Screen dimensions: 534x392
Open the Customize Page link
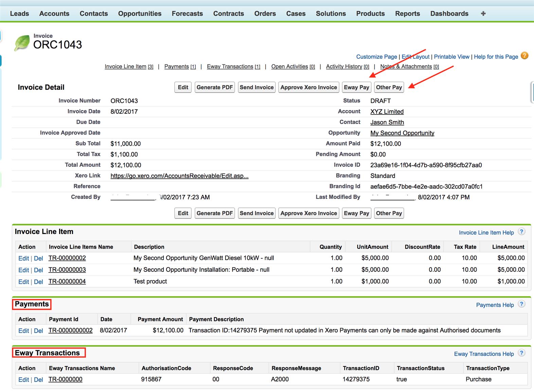377,57
